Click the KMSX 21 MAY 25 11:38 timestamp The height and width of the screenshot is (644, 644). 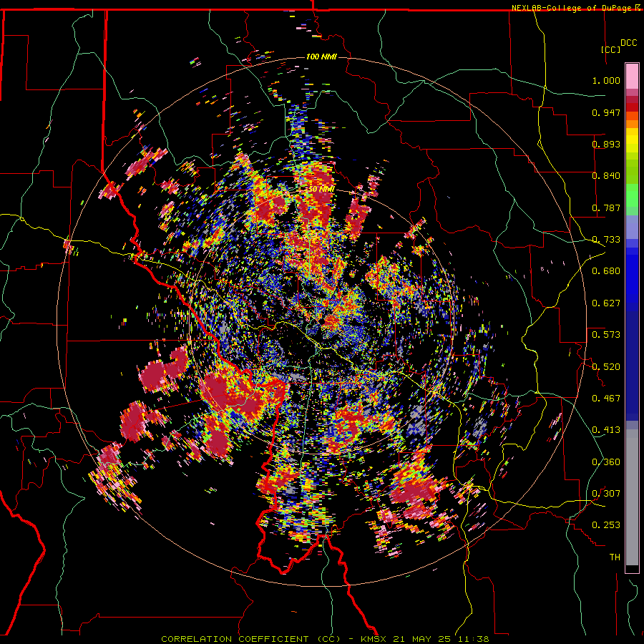click(x=424, y=639)
